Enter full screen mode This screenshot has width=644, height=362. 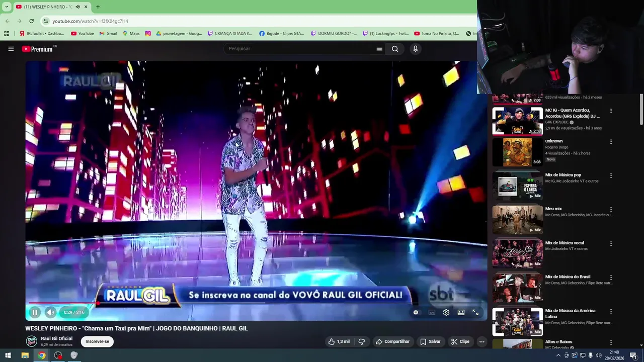point(475,312)
